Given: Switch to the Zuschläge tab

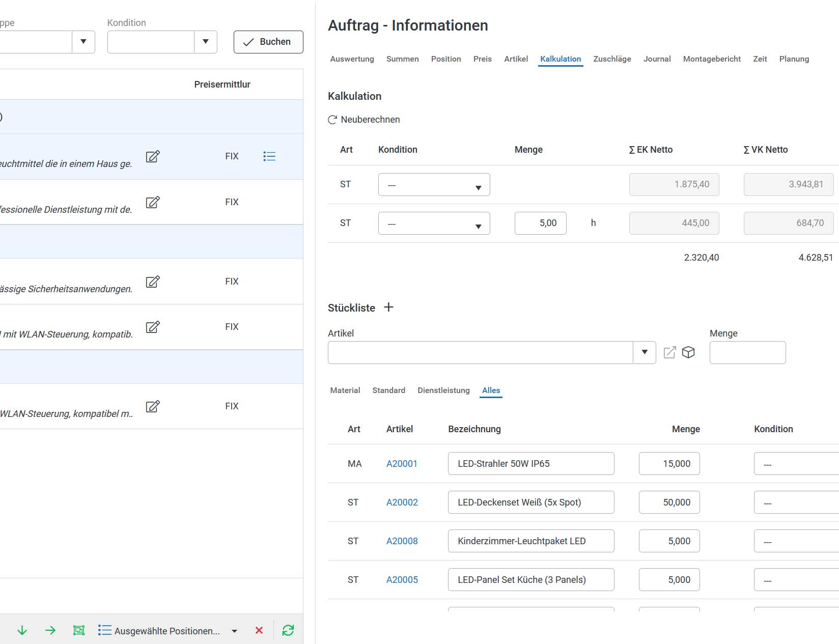Looking at the screenshot, I should click(612, 59).
